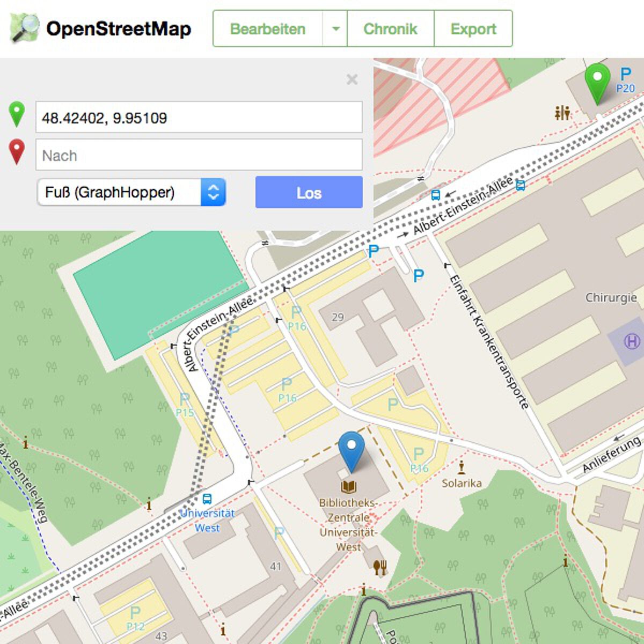The width and height of the screenshot is (644, 644).
Task: Click the Einfahrt Krankentransporte road label
Action: 489,341
